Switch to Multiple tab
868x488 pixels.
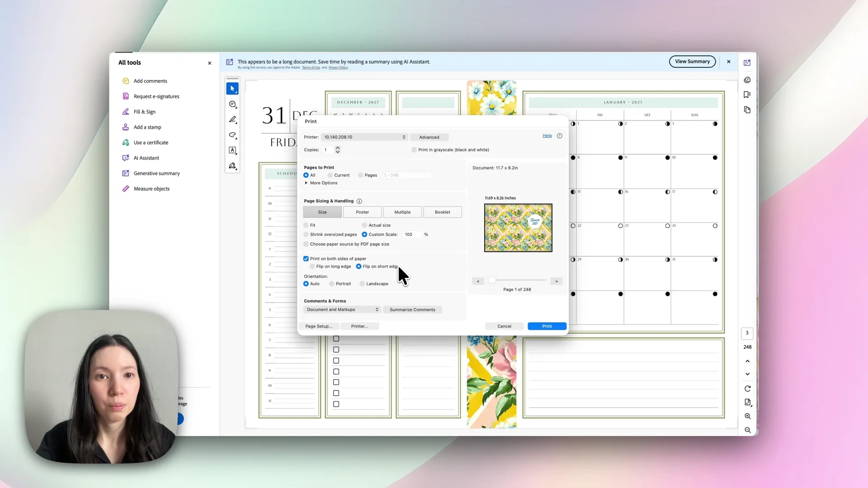point(402,212)
